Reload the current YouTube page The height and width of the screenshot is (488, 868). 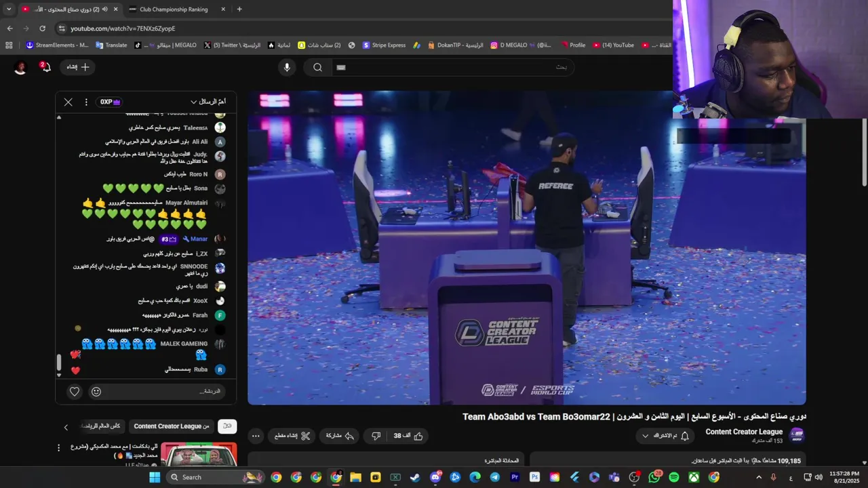[x=42, y=28]
